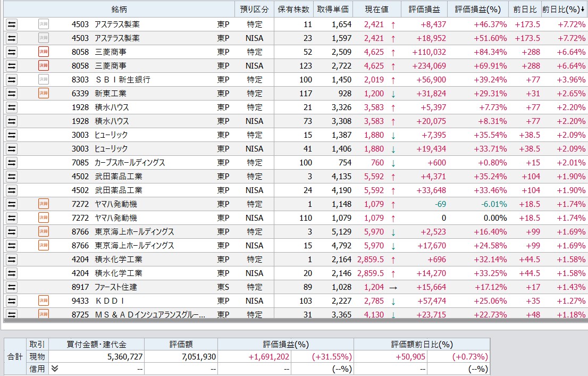Open trade icon for アステラス製薬 NISA row
The height and width of the screenshot is (376, 588).
pyautogui.click(x=12, y=38)
